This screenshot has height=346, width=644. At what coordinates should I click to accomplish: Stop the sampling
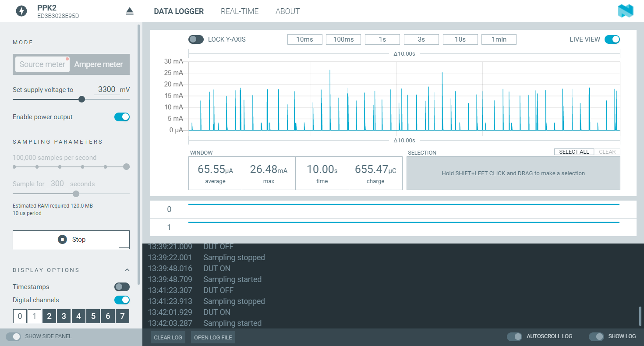tap(71, 240)
